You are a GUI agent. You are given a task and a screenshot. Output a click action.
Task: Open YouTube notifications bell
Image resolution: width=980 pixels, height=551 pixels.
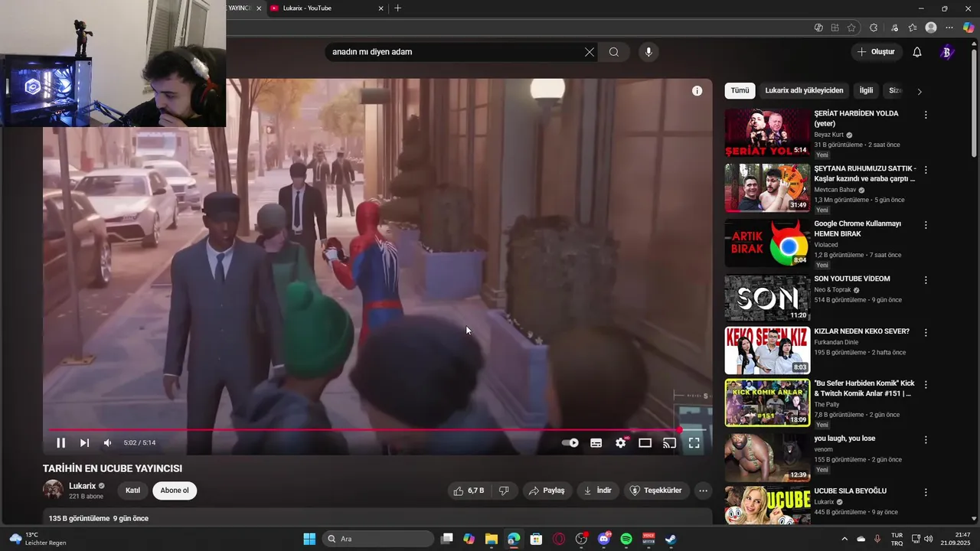pos(917,52)
